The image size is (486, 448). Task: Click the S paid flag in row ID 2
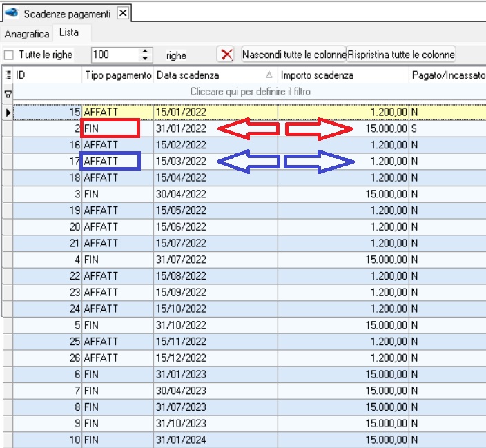pyautogui.click(x=448, y=128)
